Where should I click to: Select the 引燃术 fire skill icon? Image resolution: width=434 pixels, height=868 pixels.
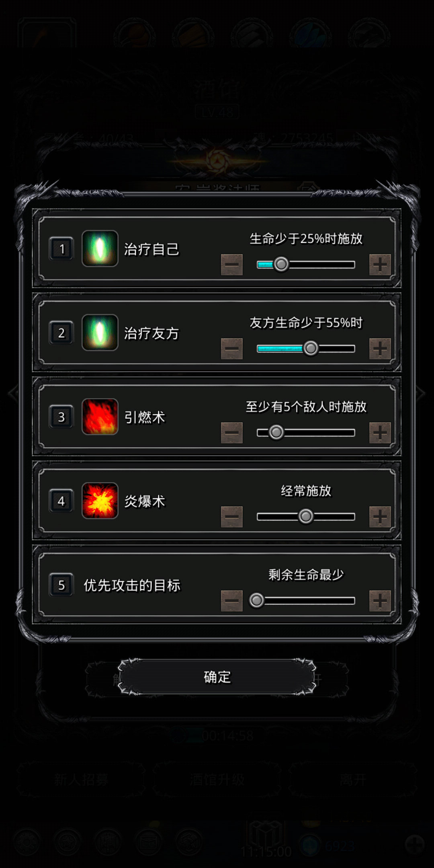point(100,417)
